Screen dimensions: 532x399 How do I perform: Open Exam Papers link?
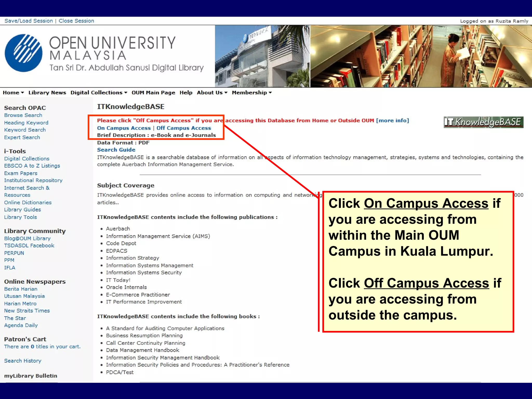21,173
